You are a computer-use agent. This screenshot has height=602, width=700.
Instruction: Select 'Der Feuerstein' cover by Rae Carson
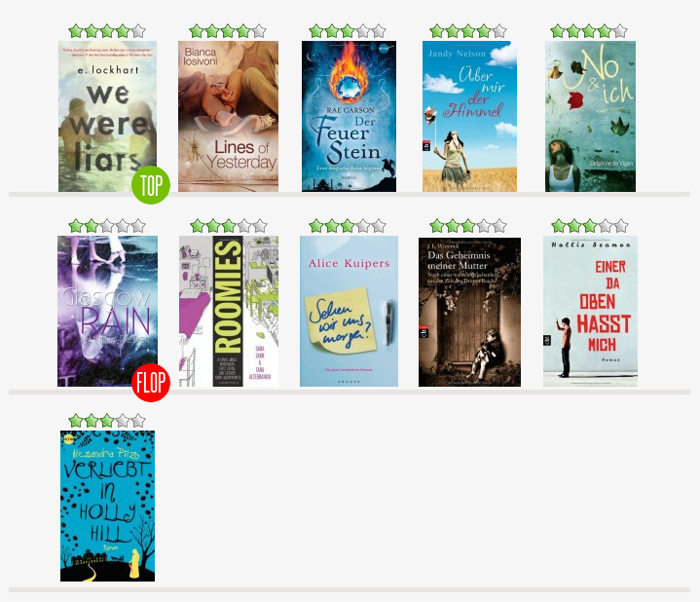[x=349, y=117]
